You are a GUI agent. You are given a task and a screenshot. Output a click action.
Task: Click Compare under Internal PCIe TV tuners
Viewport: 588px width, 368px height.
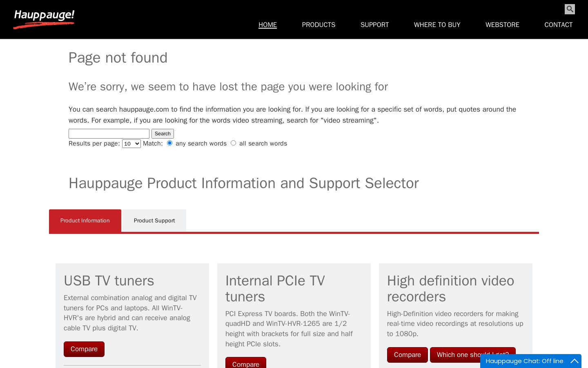coord(246,363)
